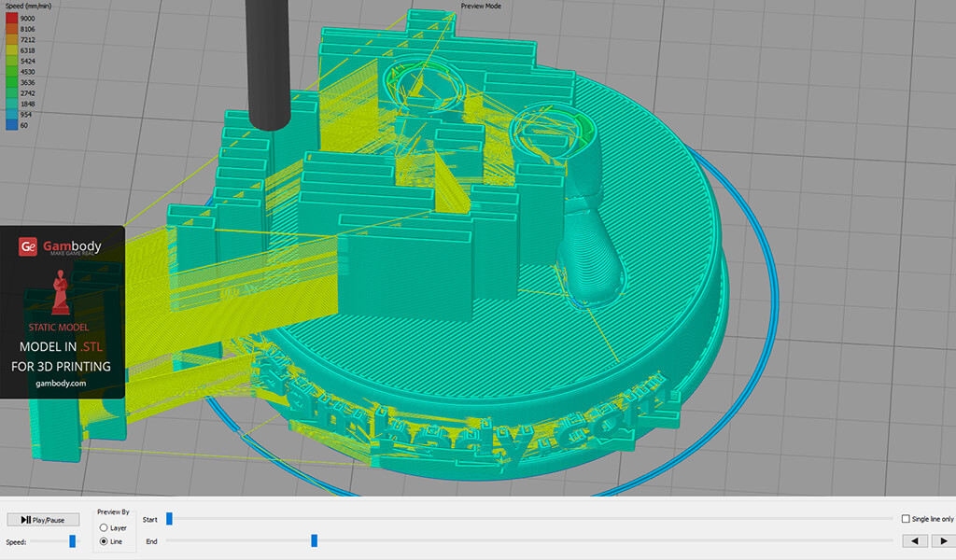956x560 pixels.
Task: Click the blue 60 speed swatch
Action: point(11,125)
